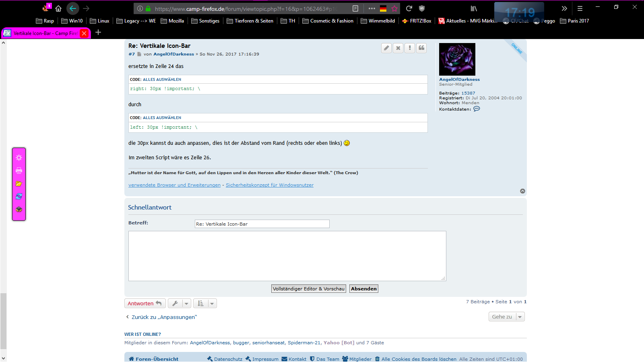Delete post #7 with the X icon
This screenshot has width=644, height=362.
(398, 48)
